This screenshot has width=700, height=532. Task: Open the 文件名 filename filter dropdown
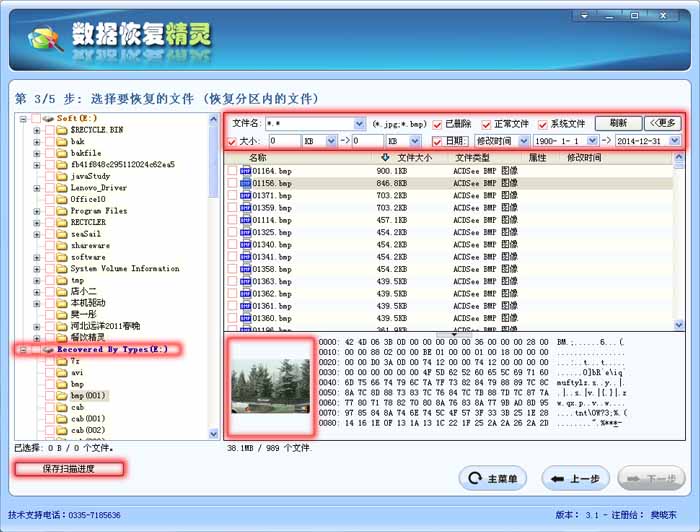pyautogui.click(x=358, y=124)
